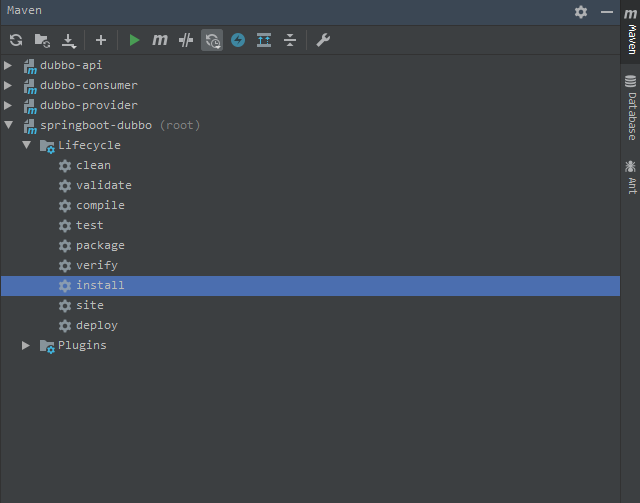
Task: Switch to the Maven side tab
Action: coord(631,31)
